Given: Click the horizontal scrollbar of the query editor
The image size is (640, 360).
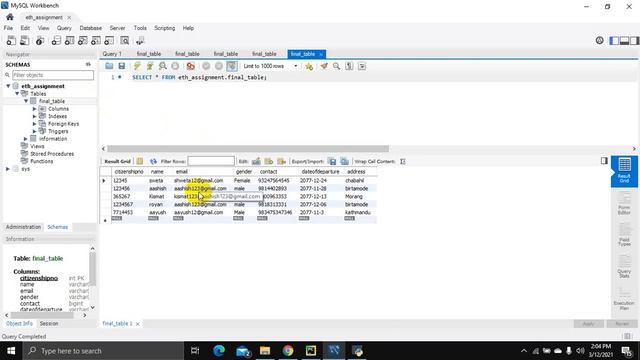Looking at the screenshot, I should pos(248,149).
